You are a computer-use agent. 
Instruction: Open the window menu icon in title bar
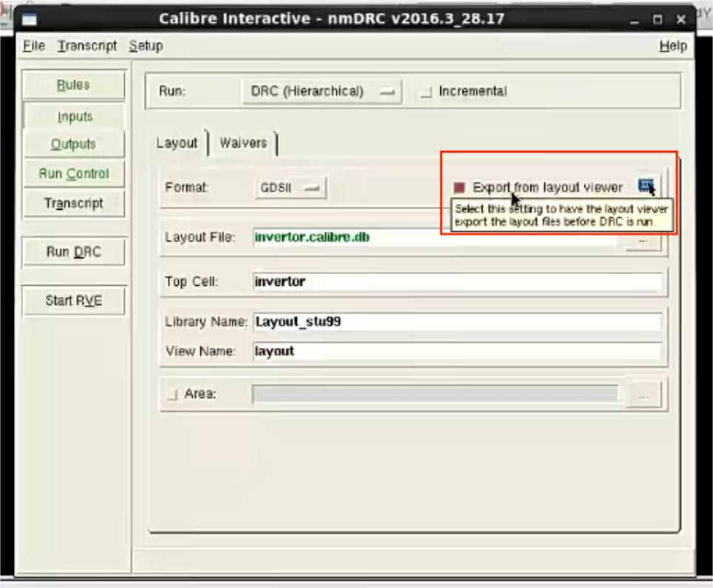pos(30,19)
